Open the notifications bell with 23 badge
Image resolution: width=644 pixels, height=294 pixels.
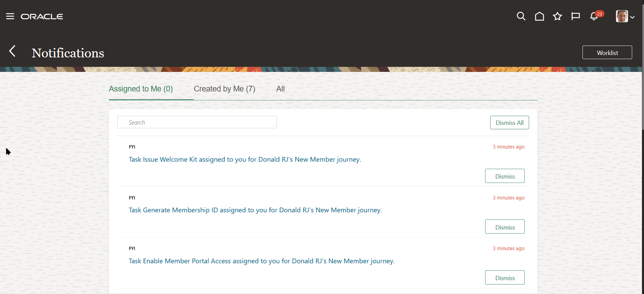(x=594, y=16)
